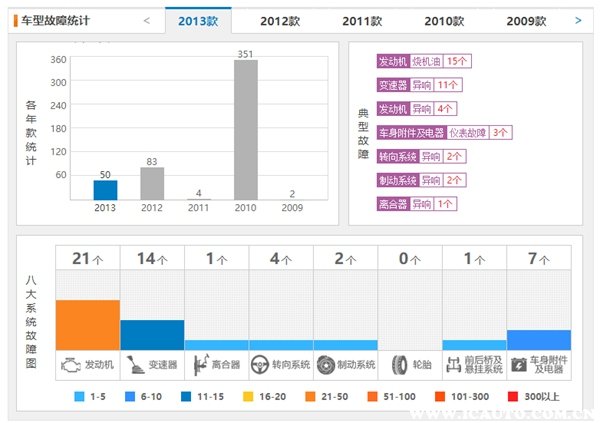This screenshot has height=423, width=600.
Task: Select the transmission (变速器) gear icon
Action: click(134, 364)
